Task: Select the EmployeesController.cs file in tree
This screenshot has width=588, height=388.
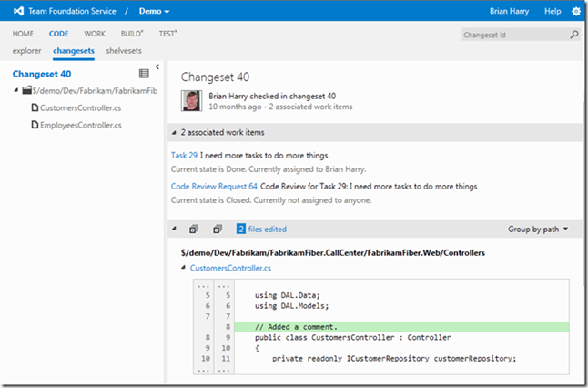Action: [74, 125]
